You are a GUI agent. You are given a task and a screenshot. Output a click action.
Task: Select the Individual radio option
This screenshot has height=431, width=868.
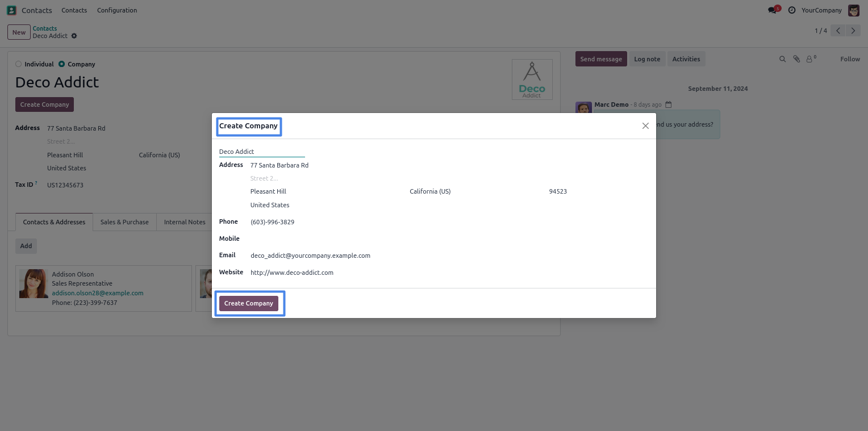19,64
